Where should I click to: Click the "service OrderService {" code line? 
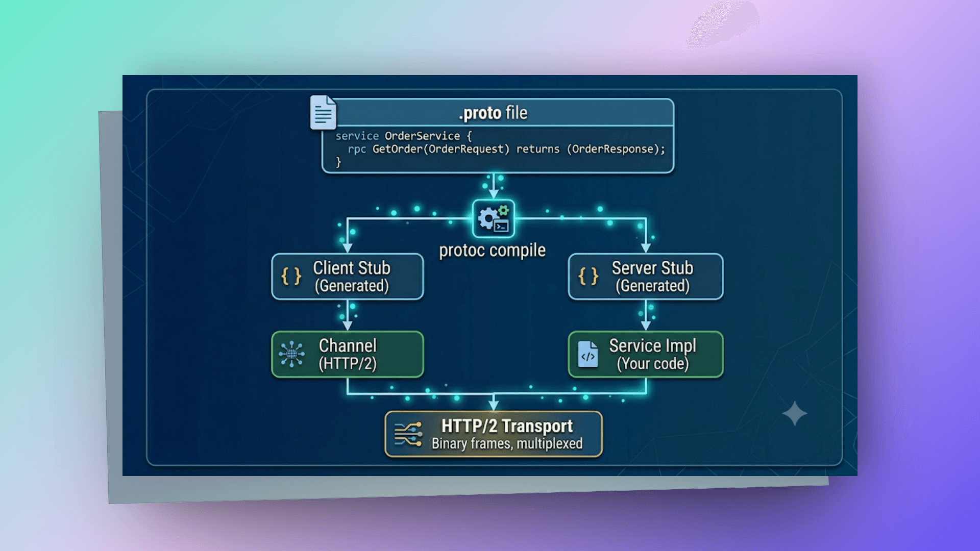[404, 136]
